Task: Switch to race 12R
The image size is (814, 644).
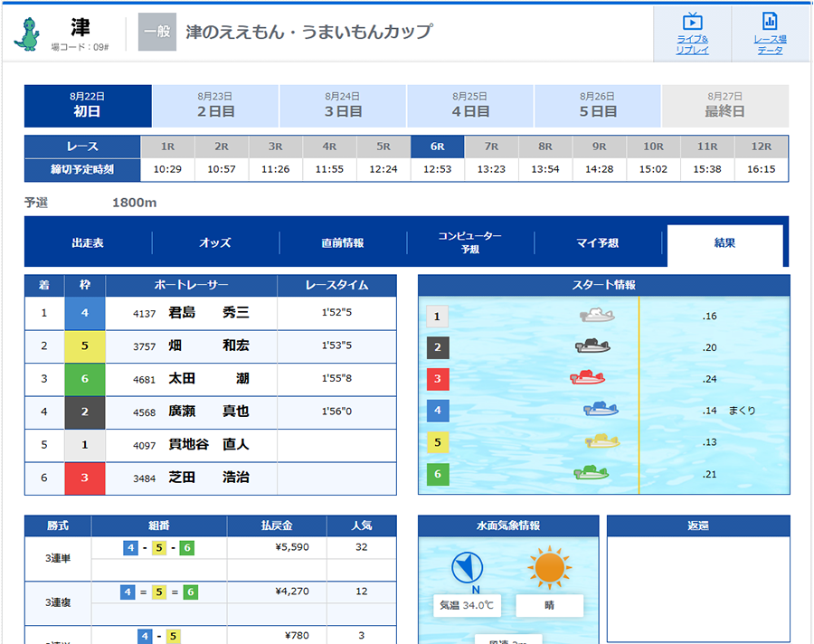Action: pyautogui.click(x=762, y=147)
